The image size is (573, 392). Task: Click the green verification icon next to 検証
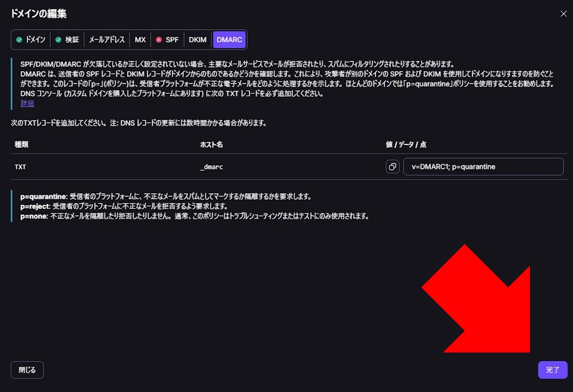tap(58, 39)
